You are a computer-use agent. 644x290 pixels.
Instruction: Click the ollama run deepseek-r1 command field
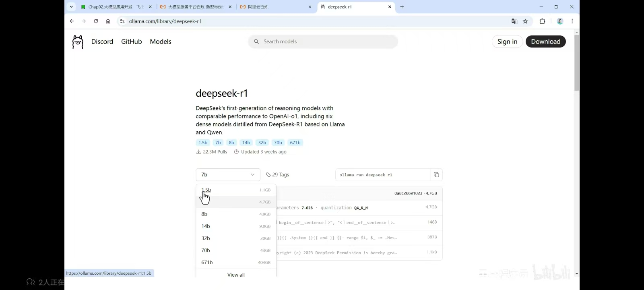pos(383,175)
